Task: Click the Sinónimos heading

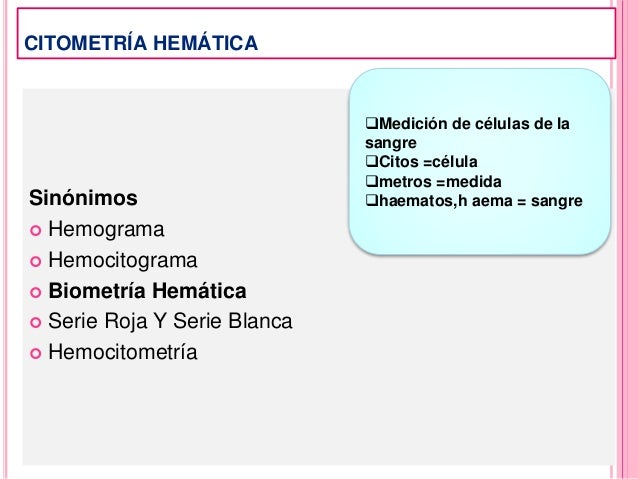Action: pos(83,198)
